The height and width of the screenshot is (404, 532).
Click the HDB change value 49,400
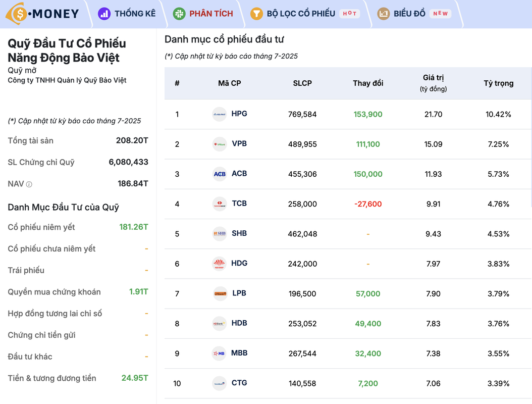pos(368,324)
